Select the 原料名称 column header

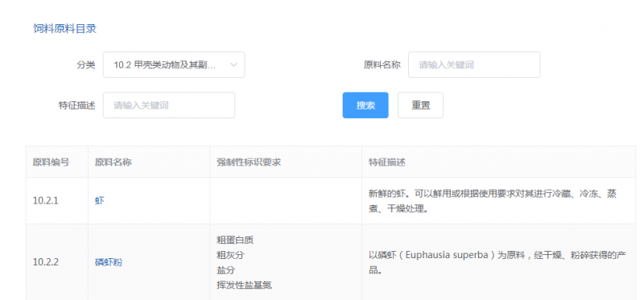pos(113,162)
